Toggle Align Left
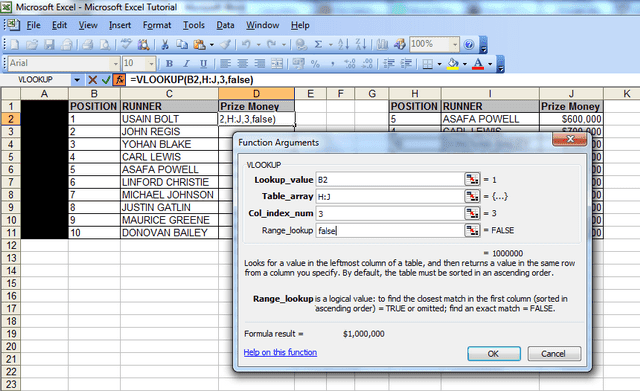 (x=225, y=64)
